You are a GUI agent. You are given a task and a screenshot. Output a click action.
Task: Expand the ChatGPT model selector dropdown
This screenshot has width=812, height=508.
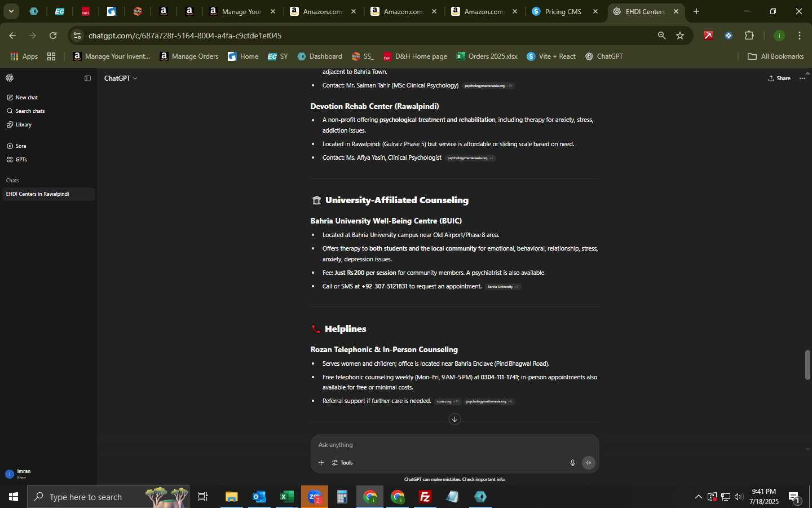[121, 78]
